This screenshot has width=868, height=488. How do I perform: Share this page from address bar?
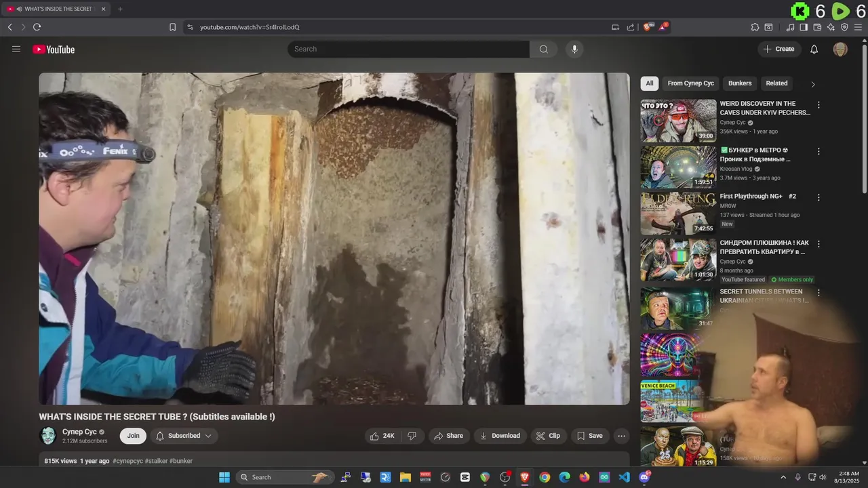[x=631, y=27]
